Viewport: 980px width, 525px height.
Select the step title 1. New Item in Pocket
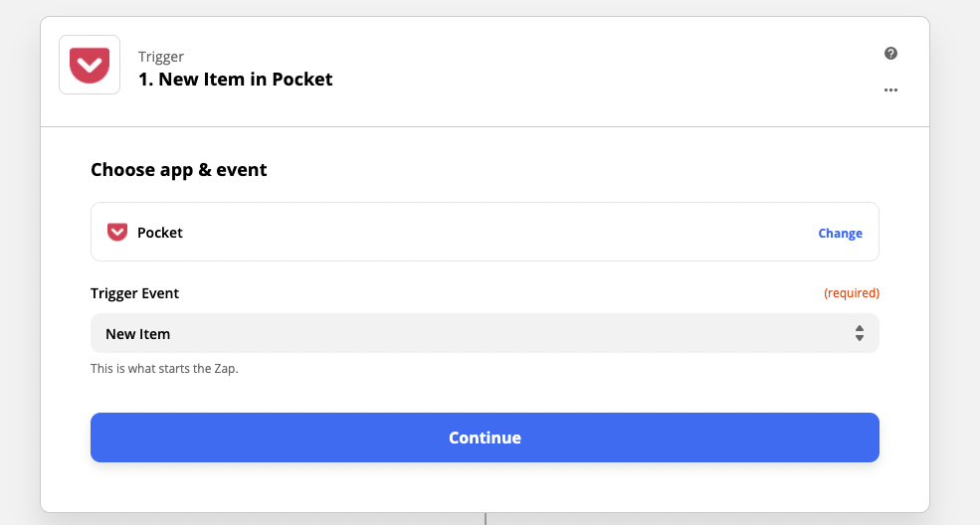tap(235, 80)
